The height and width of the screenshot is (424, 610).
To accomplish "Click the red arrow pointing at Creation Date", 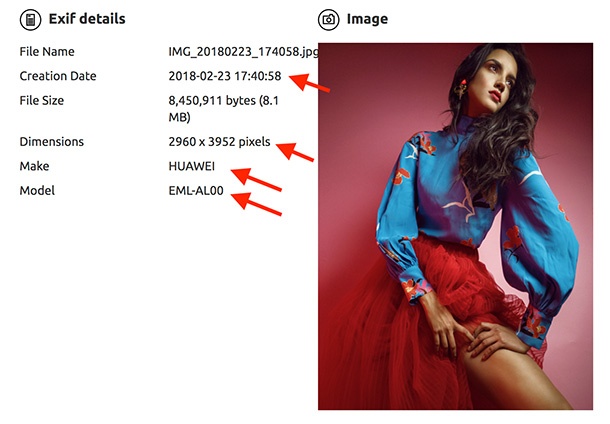I will coord(310,82).
